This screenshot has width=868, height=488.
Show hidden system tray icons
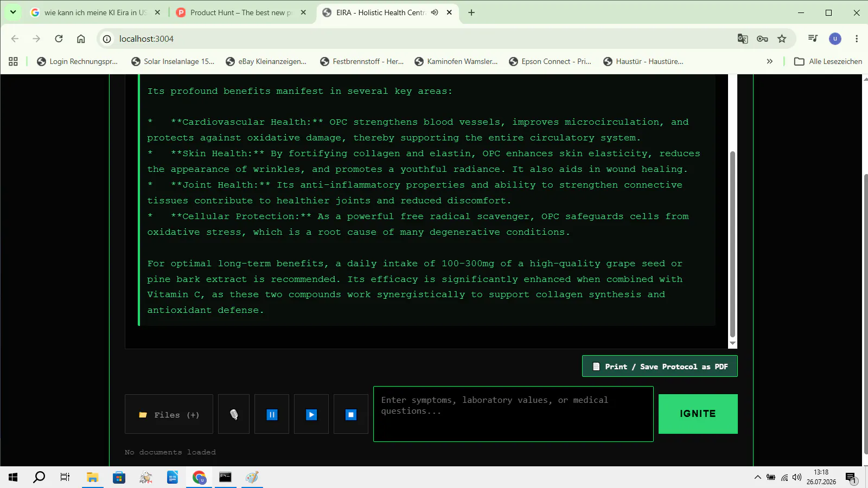[x=757, y=477]
